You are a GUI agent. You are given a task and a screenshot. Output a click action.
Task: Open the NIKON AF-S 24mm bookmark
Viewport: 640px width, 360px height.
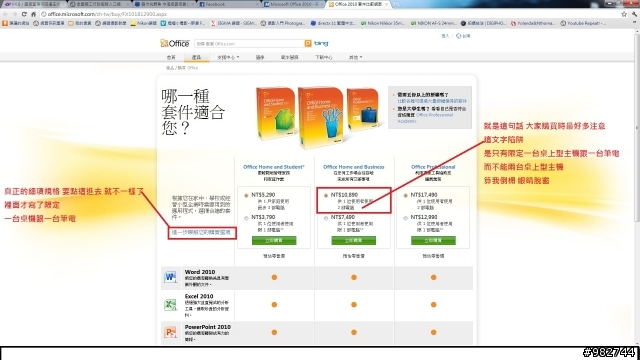point(433,23)
